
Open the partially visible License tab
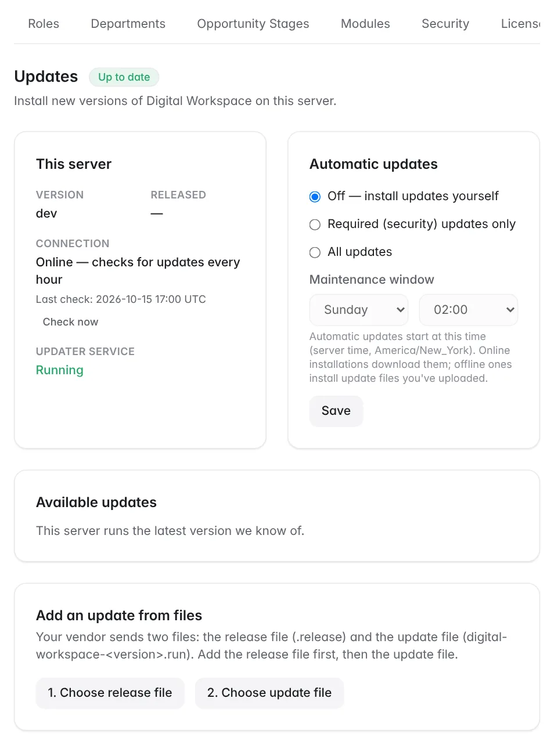[520, 24]
